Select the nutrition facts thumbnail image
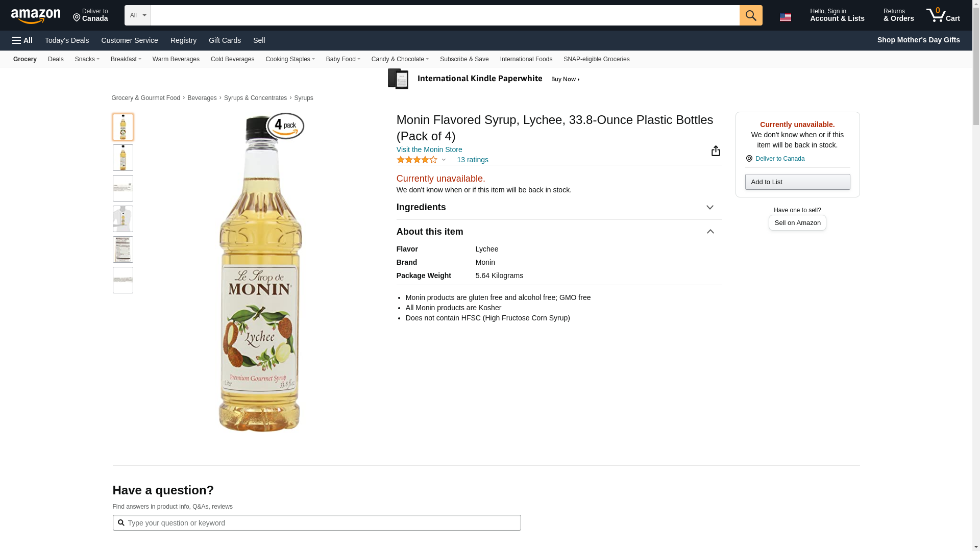The height and width of the screenshot is (551, 980). [123, 249]
